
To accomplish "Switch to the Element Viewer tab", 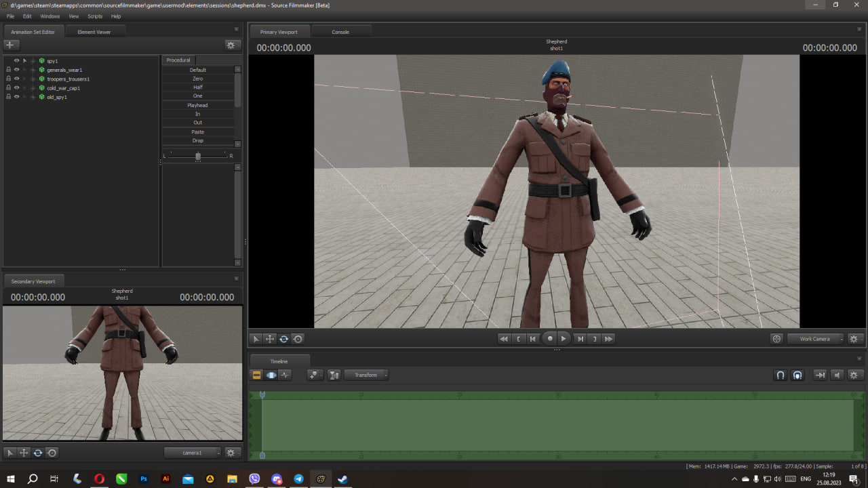I will coord(94,32).
